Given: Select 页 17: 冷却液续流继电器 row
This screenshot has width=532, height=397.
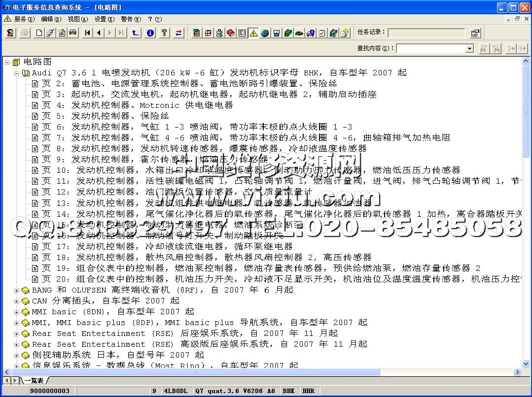Looking at the screenshot, I should click(162, 246).
